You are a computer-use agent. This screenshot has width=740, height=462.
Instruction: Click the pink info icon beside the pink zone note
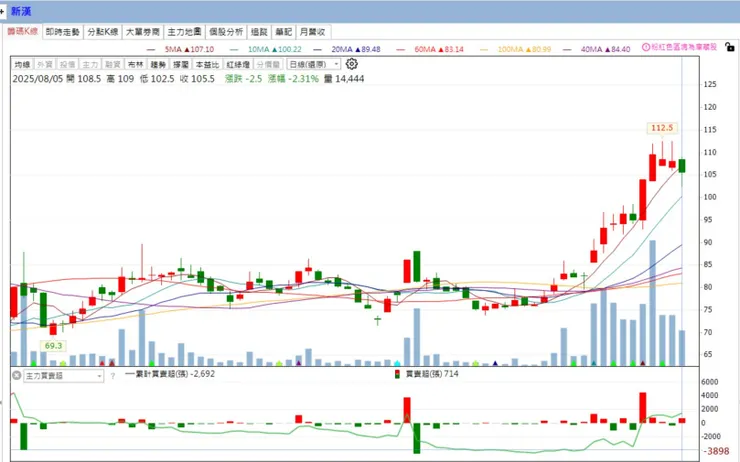(x=646, y=47)
